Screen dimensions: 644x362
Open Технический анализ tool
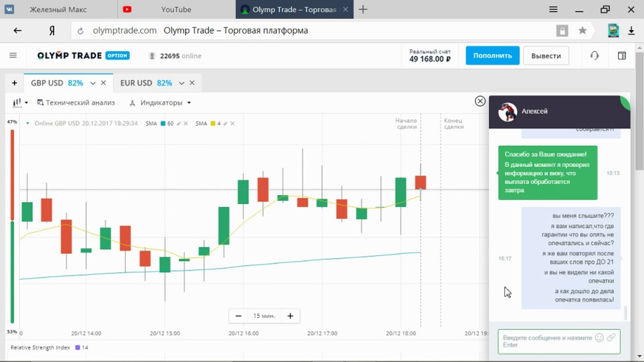point(76,103)
